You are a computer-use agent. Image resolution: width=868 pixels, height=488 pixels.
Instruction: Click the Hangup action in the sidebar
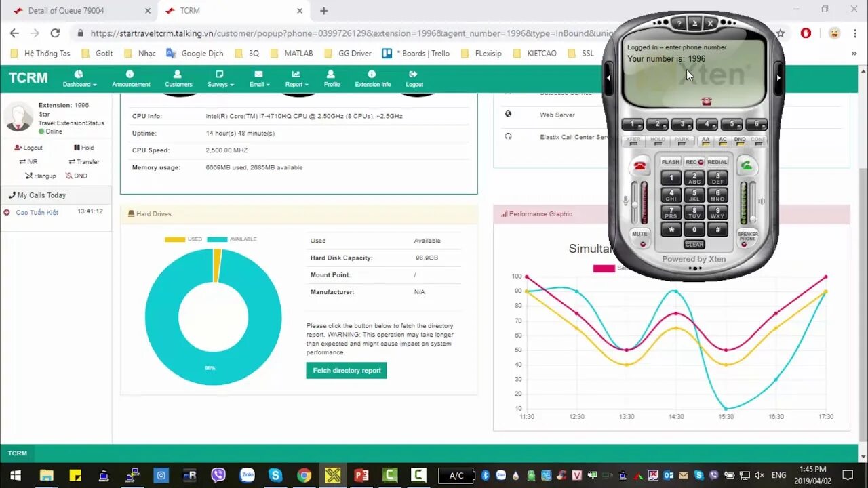pyautogui.click(x=40, y=176)
